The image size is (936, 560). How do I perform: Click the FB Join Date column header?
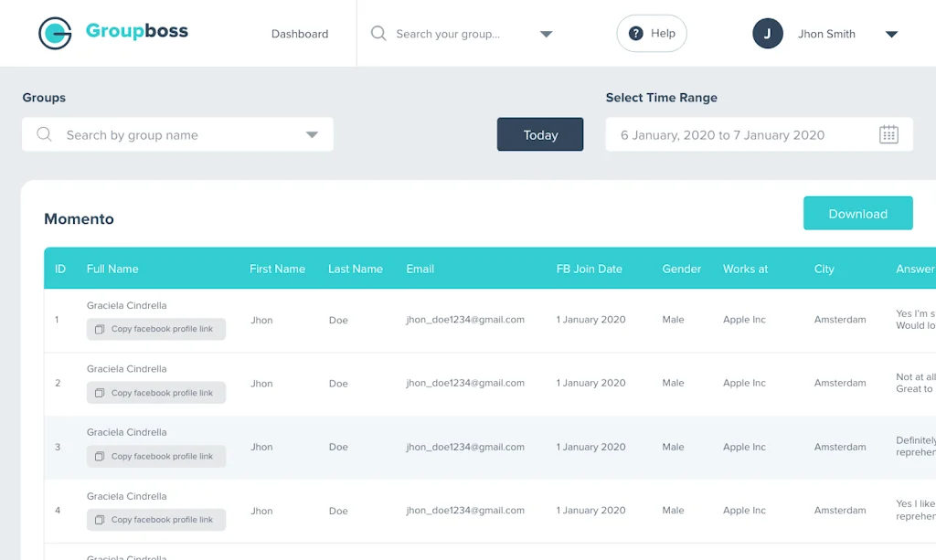coord(589,269)
